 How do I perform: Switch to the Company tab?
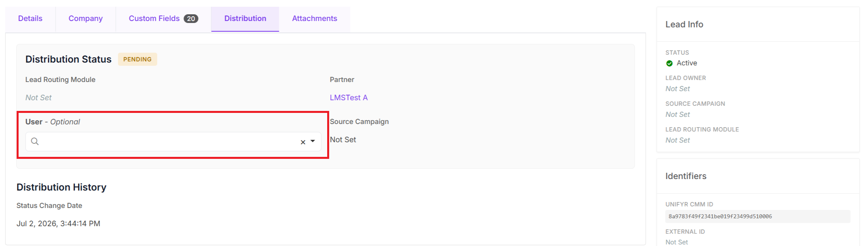pyautogui.click(x=85, y=19)
